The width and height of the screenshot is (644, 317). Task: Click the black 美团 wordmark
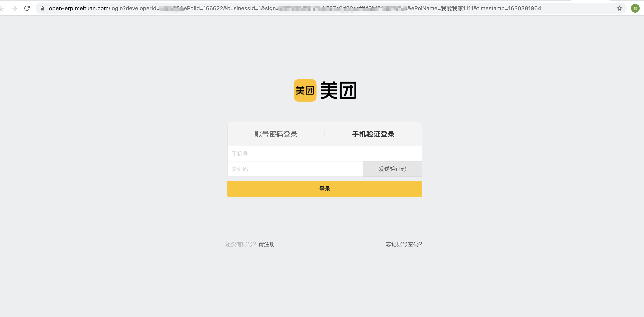pyautogui.click(x=338, y=90)
